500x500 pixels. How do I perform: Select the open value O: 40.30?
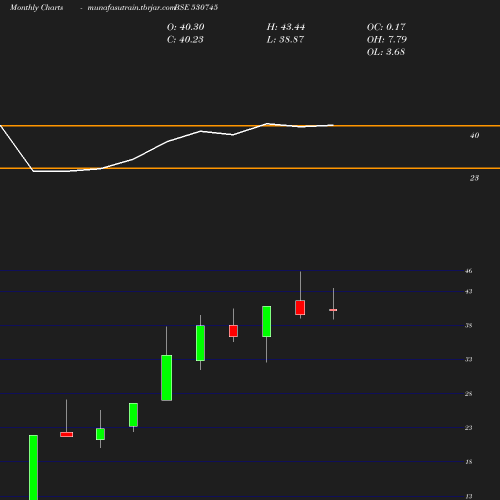pyautogui.click(x=185, y=27)
